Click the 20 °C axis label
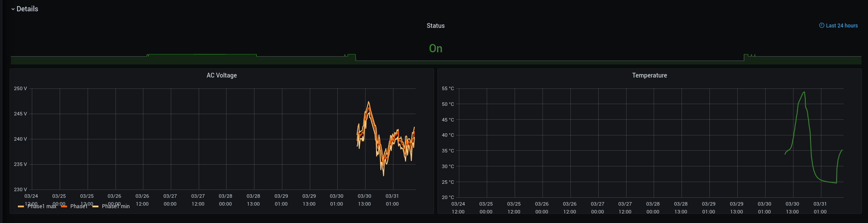This screenshot has width=868, height=223. [x=448, y=197]
